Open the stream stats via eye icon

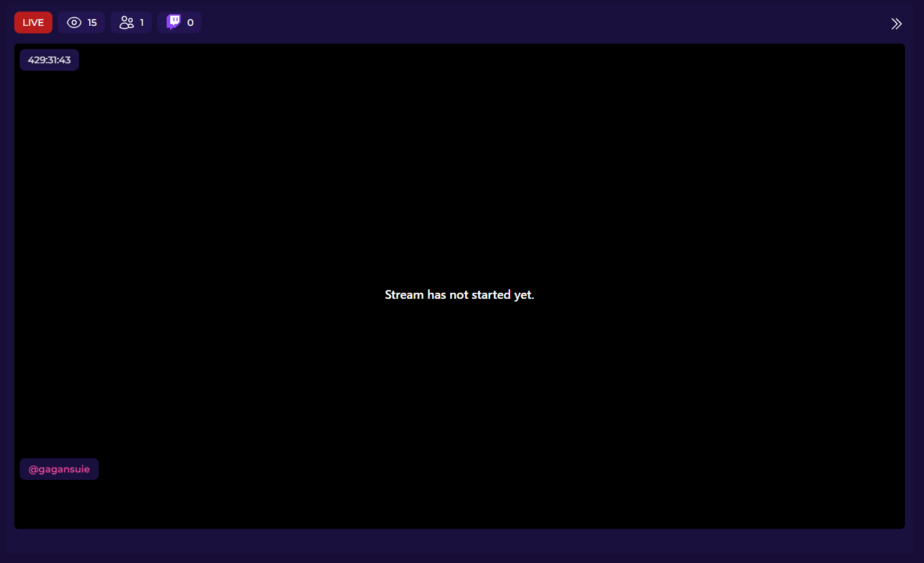[74, 22]
